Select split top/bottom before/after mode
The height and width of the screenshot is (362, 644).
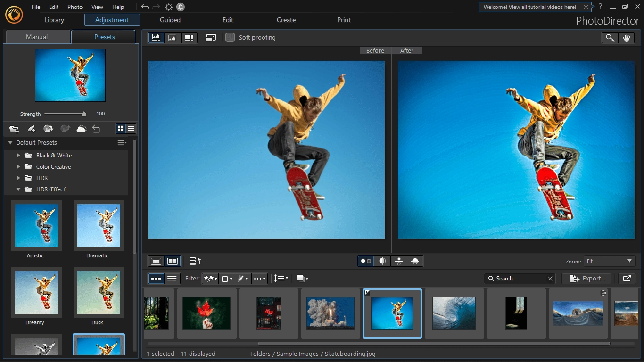[x=415, y=261]
